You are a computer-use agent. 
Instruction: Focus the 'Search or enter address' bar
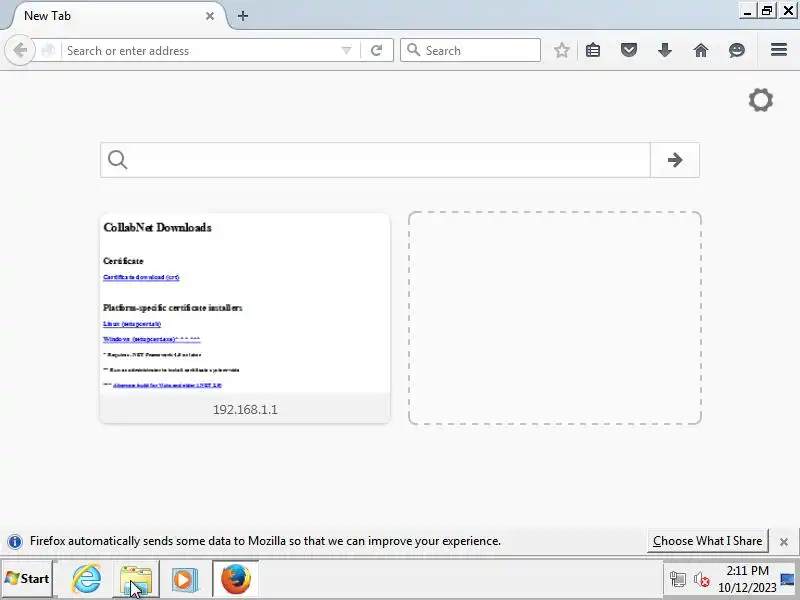[202, 51]
